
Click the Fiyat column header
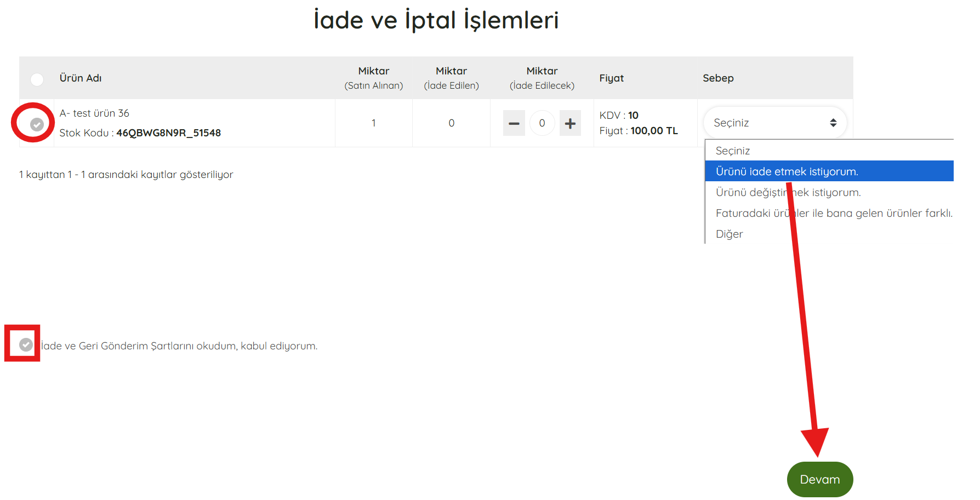(611, 78)
